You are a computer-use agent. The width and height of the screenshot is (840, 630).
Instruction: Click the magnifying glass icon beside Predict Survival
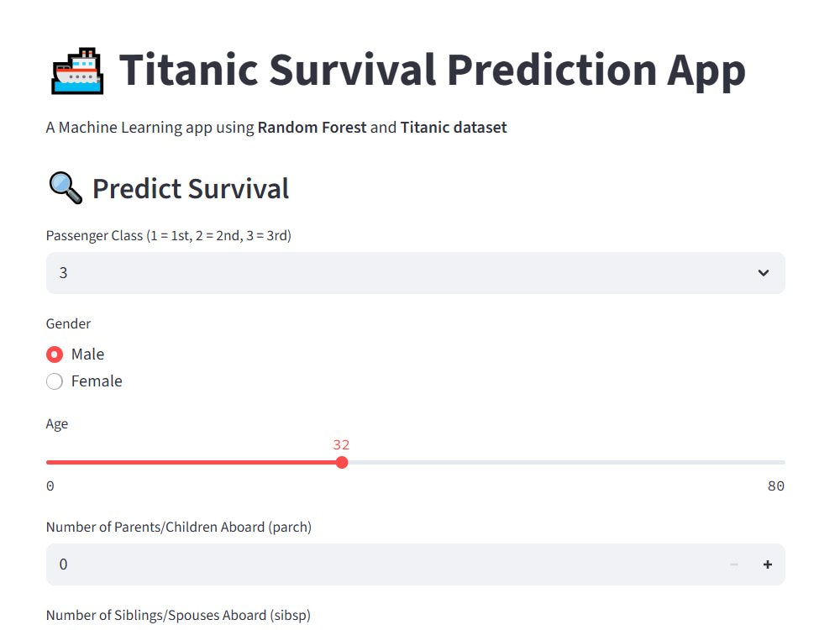[x=65, y=187]
